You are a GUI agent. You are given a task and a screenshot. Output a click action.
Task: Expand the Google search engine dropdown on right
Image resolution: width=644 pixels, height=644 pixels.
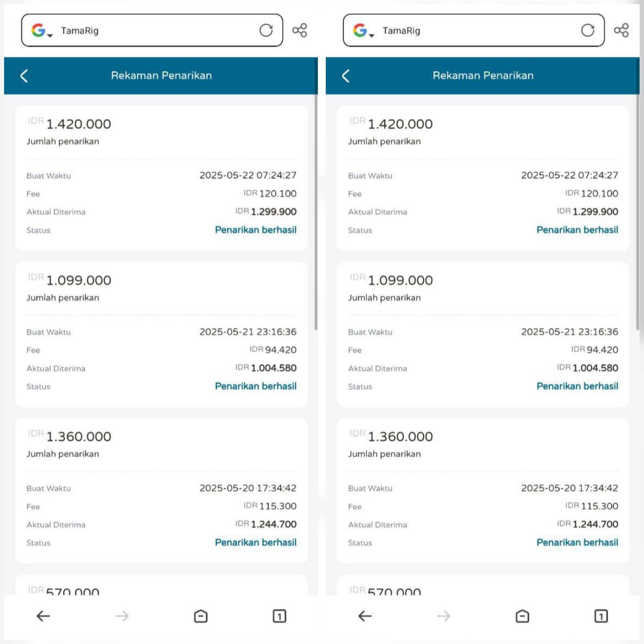tap(364, 30)
